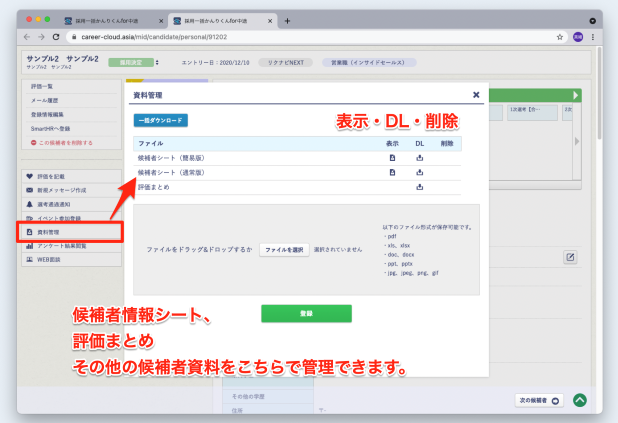This screenshot has height=423, width=618.
Task: Click the ファイルを選択 file chooser
Action: (x=284, y=249)
